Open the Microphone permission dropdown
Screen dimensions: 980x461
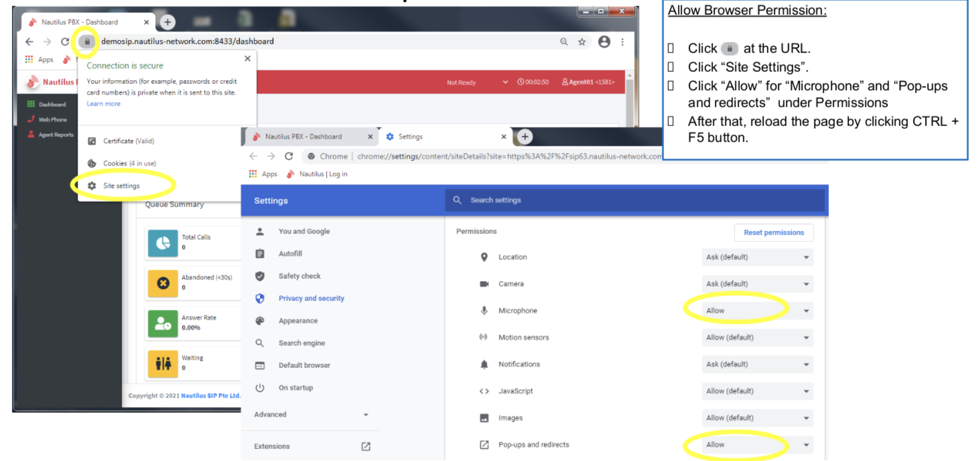757,311
